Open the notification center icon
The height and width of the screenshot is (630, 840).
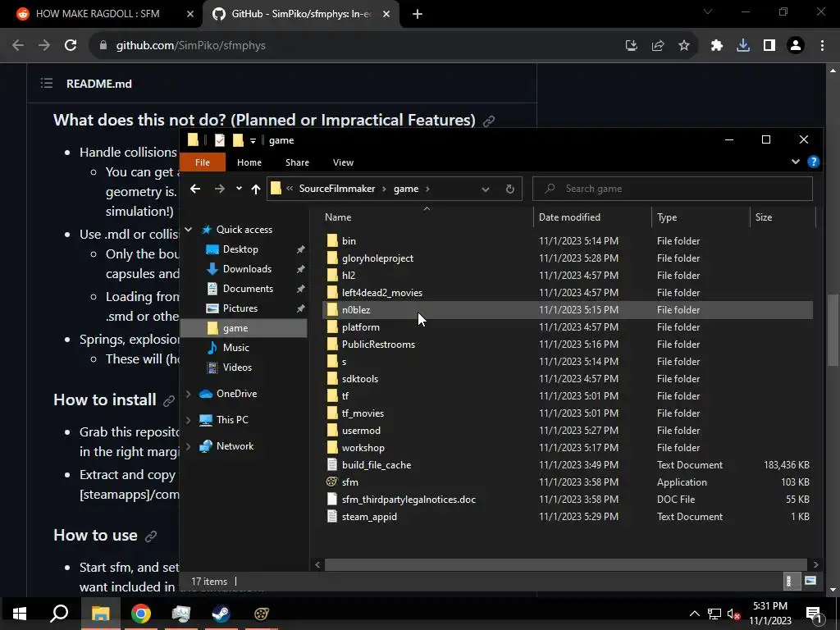[x=814, y=614]
